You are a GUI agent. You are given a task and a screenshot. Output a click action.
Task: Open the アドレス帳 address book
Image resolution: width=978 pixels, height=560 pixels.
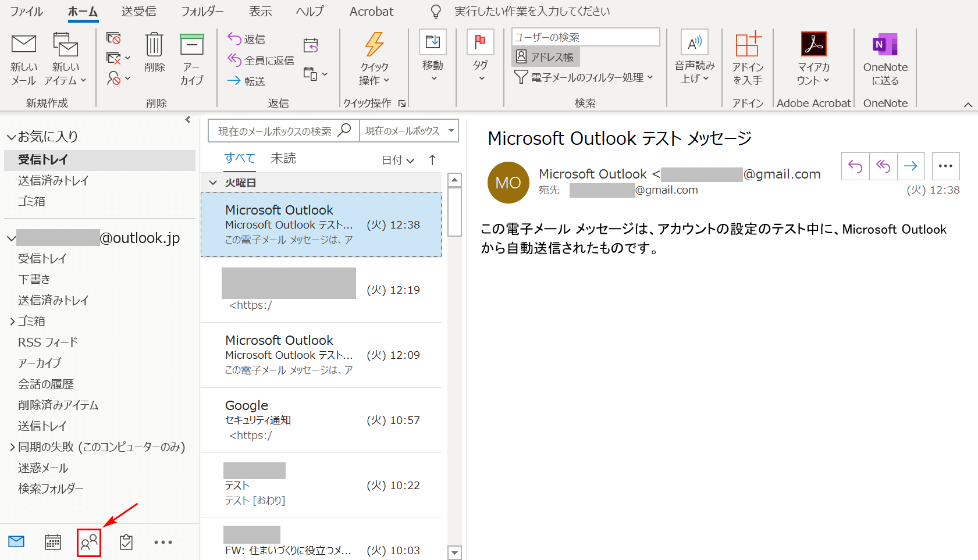pos(546,57)
